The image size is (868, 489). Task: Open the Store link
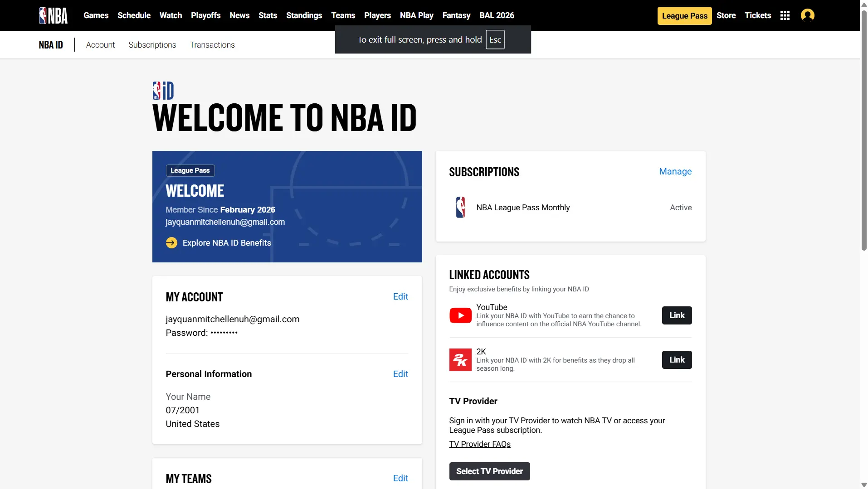click(x=727, y=15)
